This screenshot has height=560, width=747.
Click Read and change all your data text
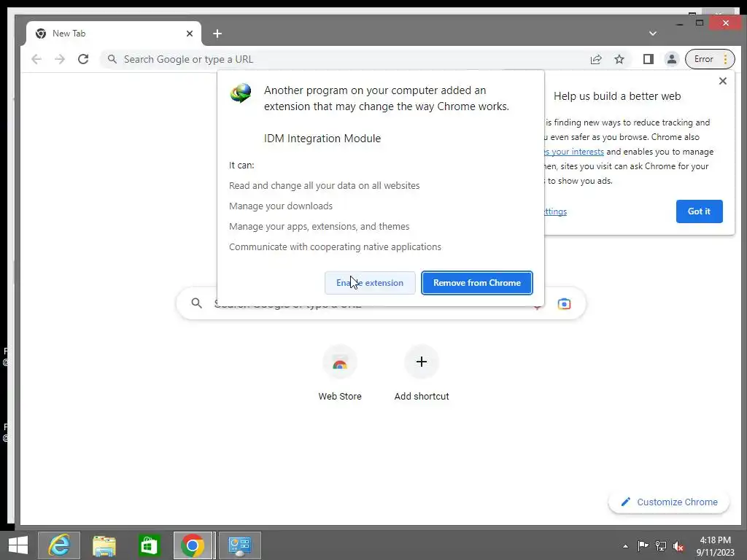point(325,186)
